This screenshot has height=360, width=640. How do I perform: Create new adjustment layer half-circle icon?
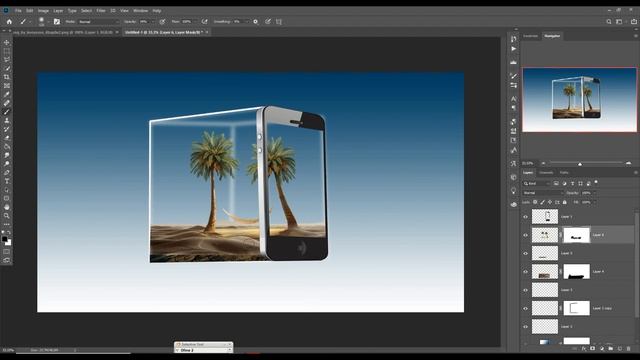coord(602,349)
